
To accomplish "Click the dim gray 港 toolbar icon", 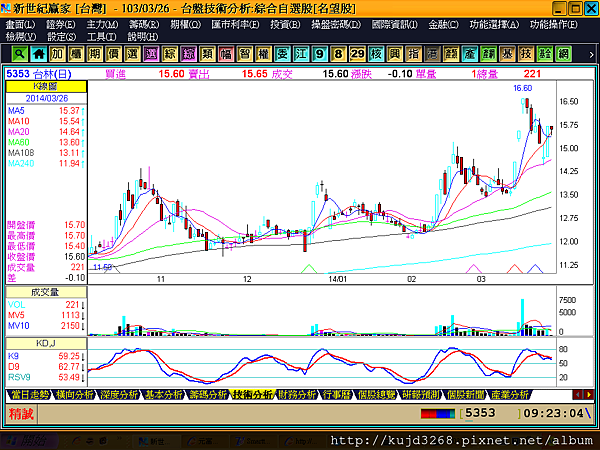I will (432, 54).
